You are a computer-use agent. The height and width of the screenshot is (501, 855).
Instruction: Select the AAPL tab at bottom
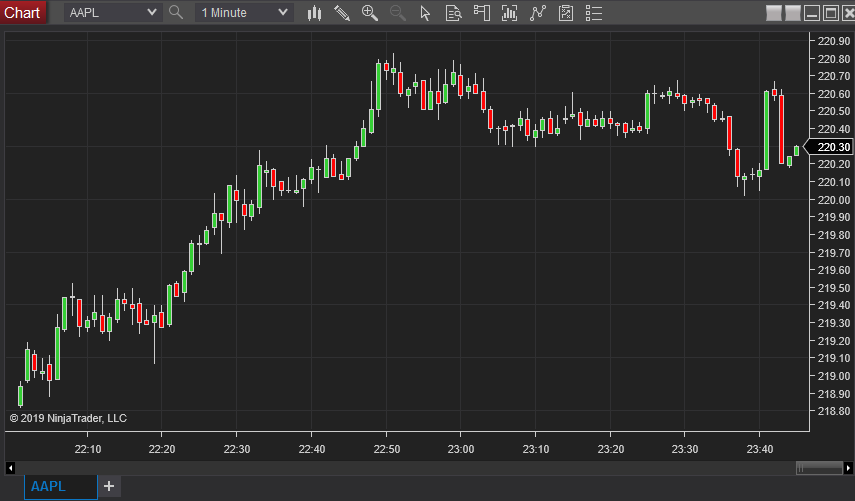pos(61,486)
